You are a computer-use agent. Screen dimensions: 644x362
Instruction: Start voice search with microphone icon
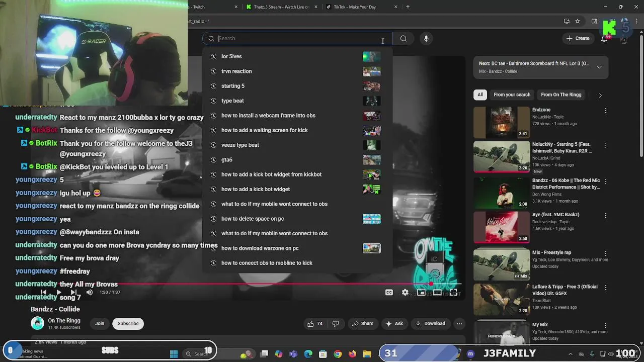pyautogui.click(x=426, y=38)
